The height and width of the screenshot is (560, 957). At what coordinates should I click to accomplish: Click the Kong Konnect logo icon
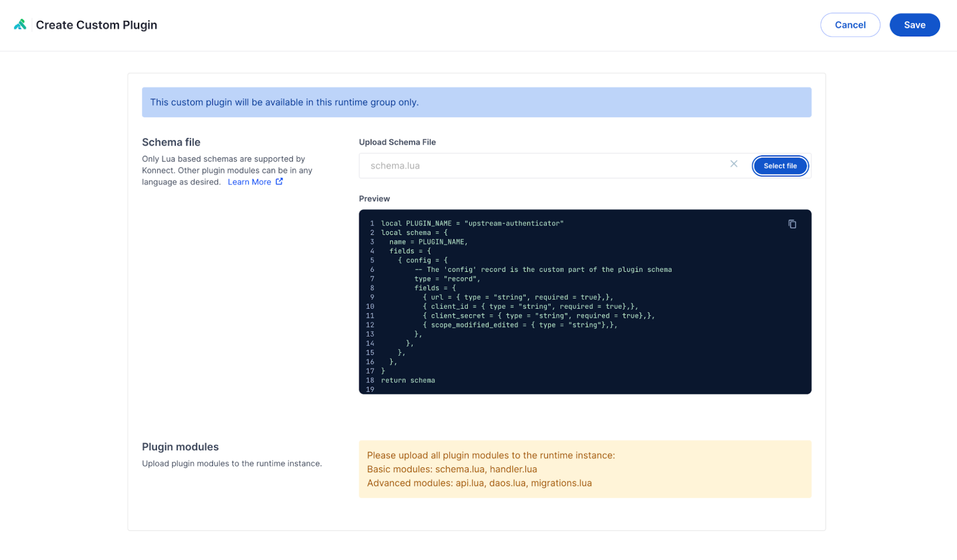point(20,24)
